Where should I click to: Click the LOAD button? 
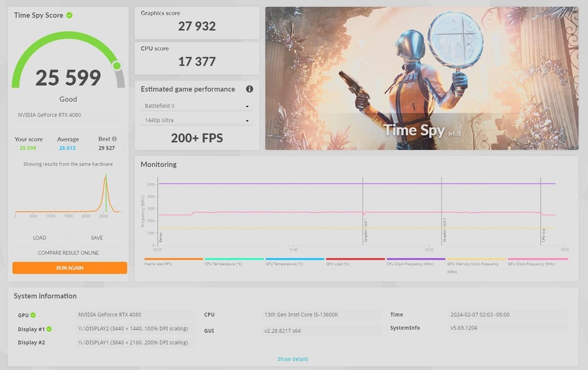click(x=39, y=238)
